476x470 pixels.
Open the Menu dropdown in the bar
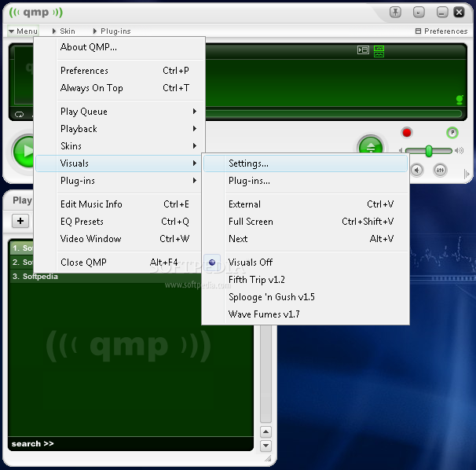tap(23, 31)
